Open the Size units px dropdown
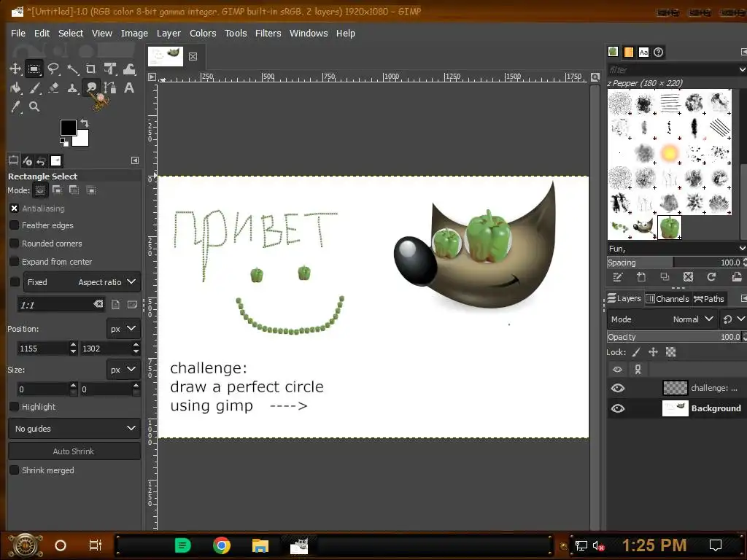Image resolution: width=747 pixels, height=560 pixels. click(x=123, y=370)
